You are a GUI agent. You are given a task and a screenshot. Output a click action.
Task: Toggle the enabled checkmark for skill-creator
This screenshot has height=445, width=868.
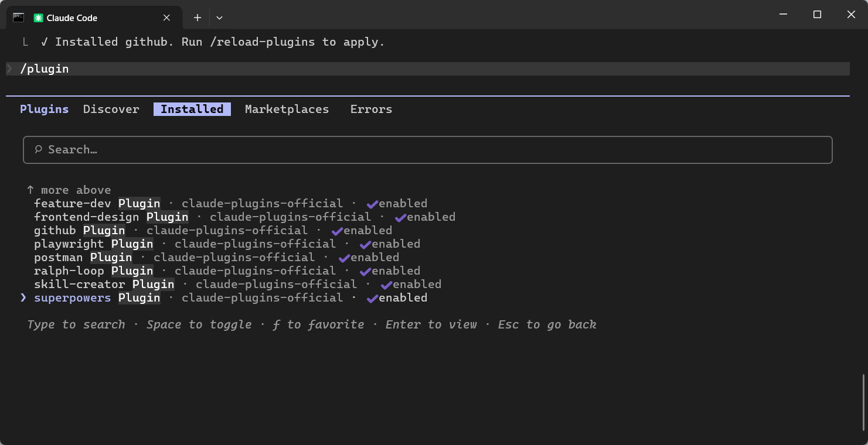click(386, 285)
